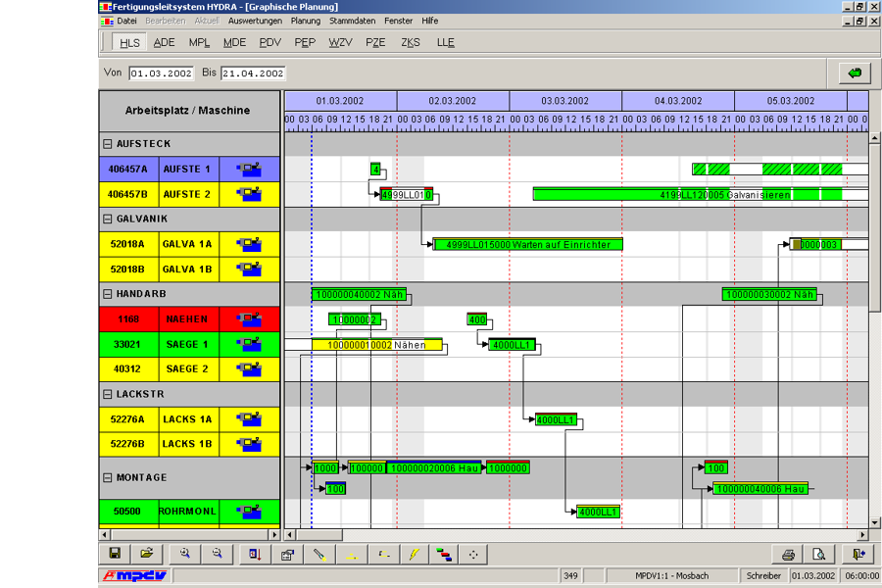Collapse the AUFSTECK group
Viewport: 882px width, 588px height.
point(108,144)
